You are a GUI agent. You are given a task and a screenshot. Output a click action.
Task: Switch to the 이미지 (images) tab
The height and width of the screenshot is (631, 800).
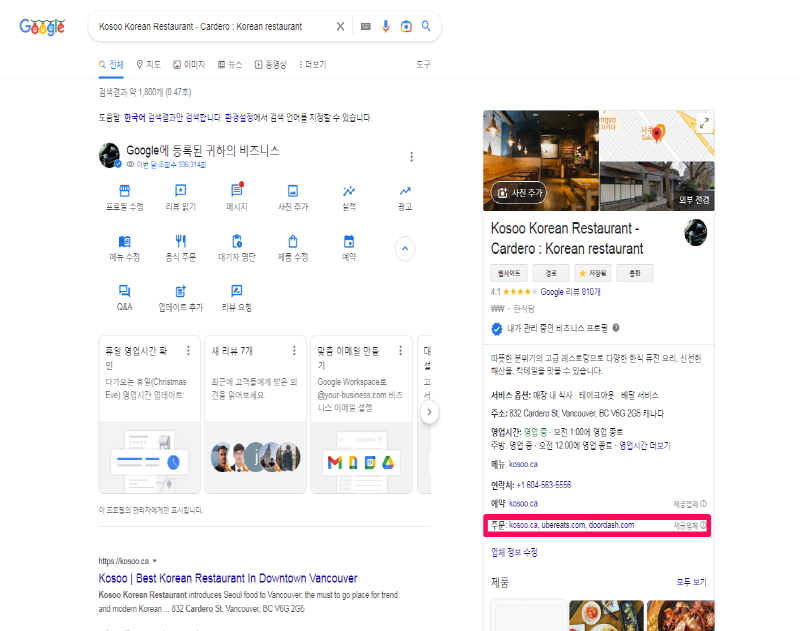(x=189, y=65)
